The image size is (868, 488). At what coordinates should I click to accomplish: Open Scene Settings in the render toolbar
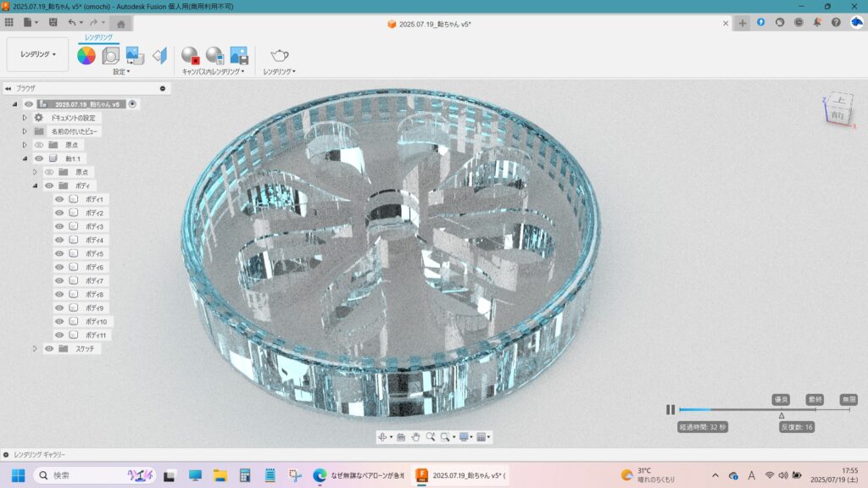tap(111, 56)
